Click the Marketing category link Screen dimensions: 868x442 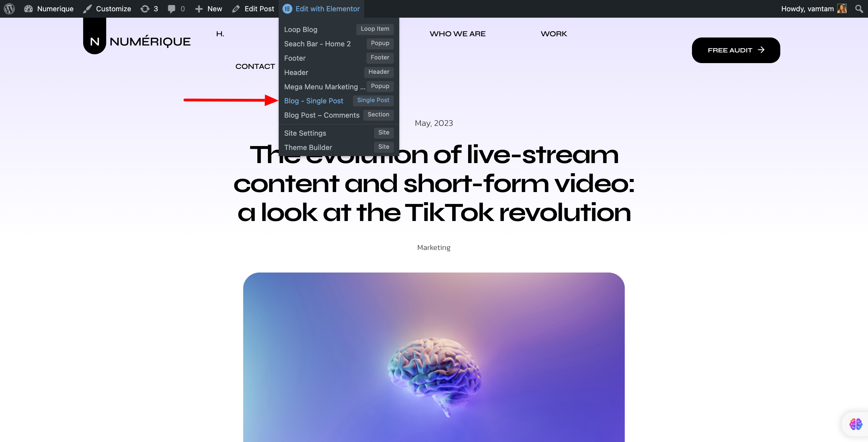[434, 248]
